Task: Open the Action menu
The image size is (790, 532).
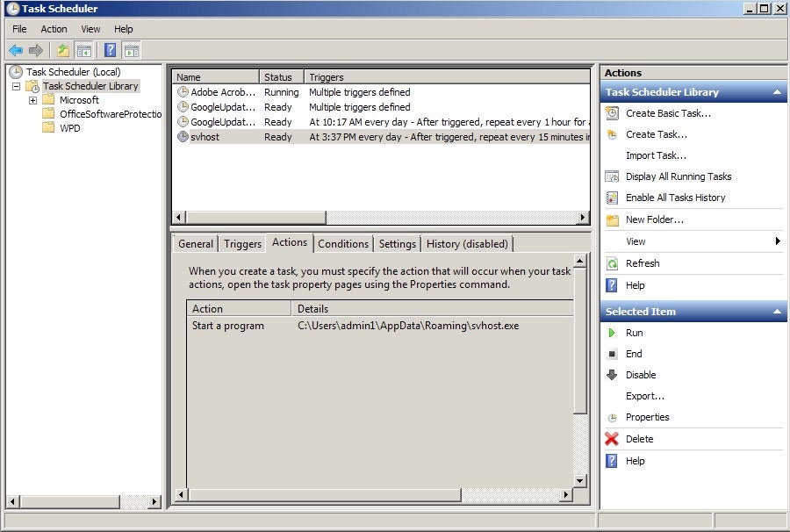Action: (x=54, y=29)
